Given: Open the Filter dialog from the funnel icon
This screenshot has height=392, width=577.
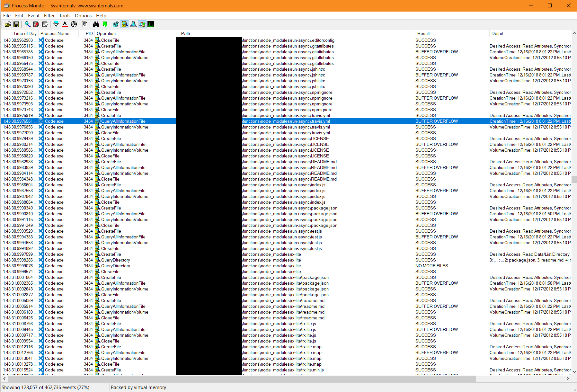Looking at the screenshot, I should click(x=56, y=24).
